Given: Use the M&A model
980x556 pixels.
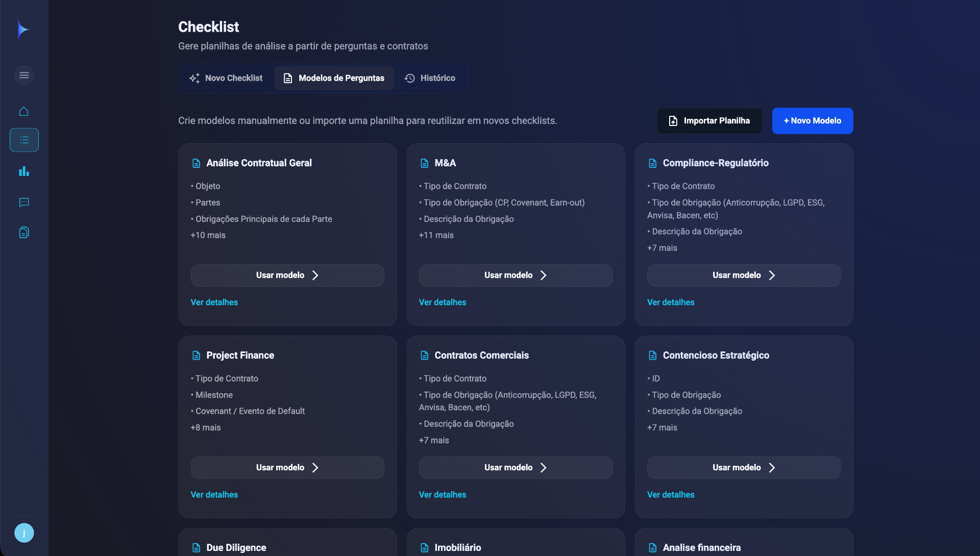Looking at the screenshot, I should pos(516,275).
